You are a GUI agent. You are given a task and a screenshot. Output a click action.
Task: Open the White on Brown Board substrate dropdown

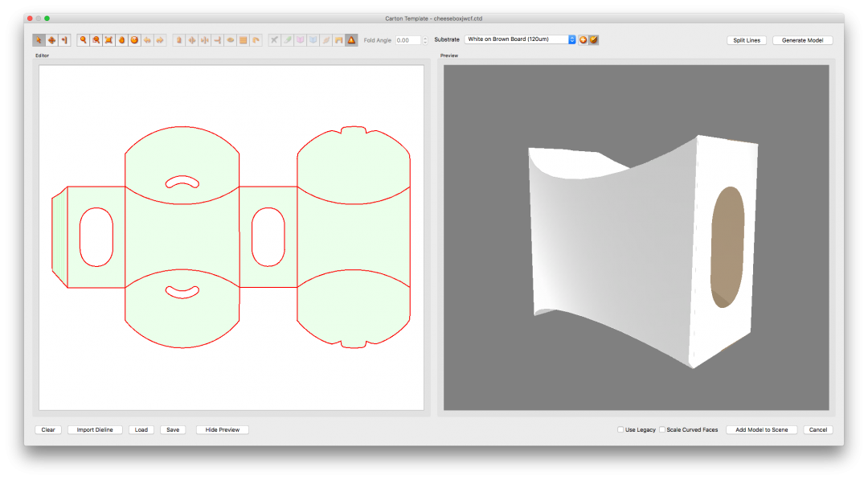[x=518, y=39]
